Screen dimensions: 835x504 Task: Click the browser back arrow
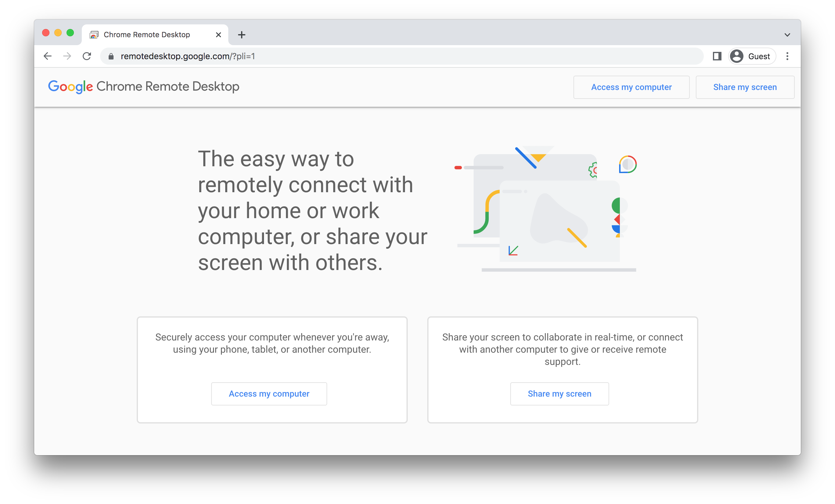click(48, 56)
